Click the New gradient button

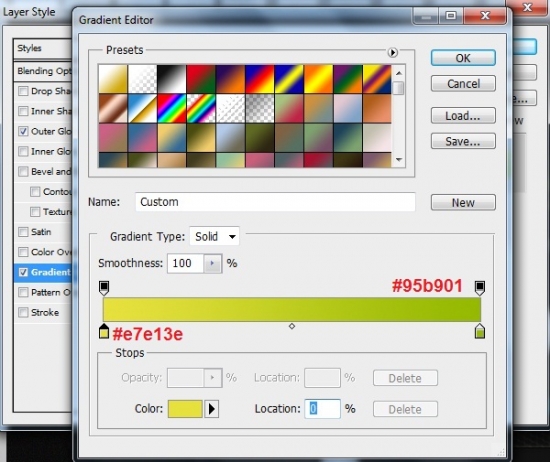click(463, 202)
